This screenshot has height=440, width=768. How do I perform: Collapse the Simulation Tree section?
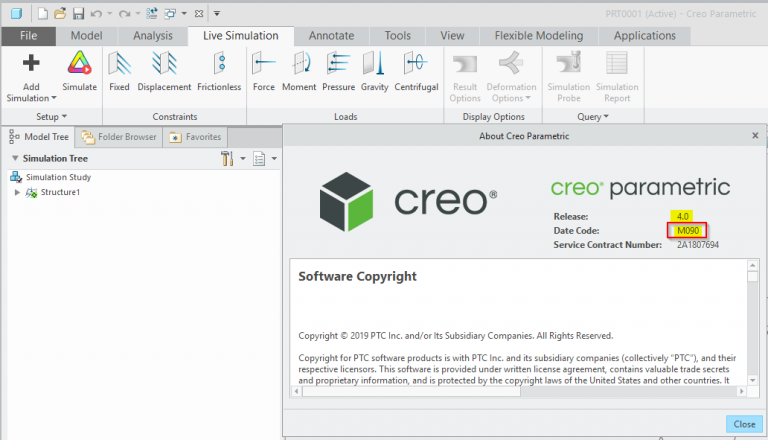(x=15, y=158)
